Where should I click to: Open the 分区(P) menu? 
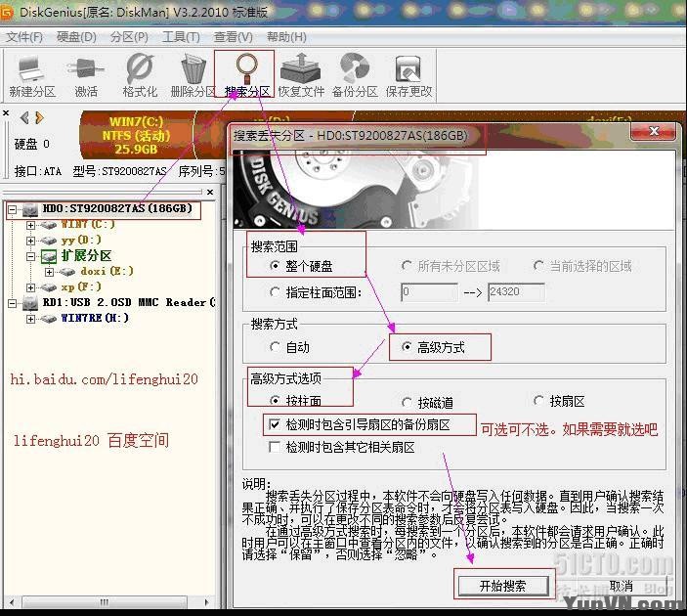pos(129,37)
